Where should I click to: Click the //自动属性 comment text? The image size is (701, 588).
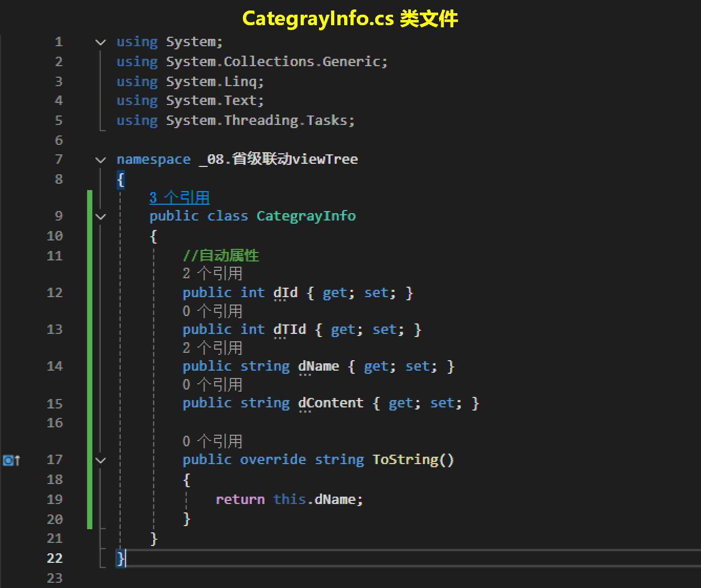[x=221, y=256]
